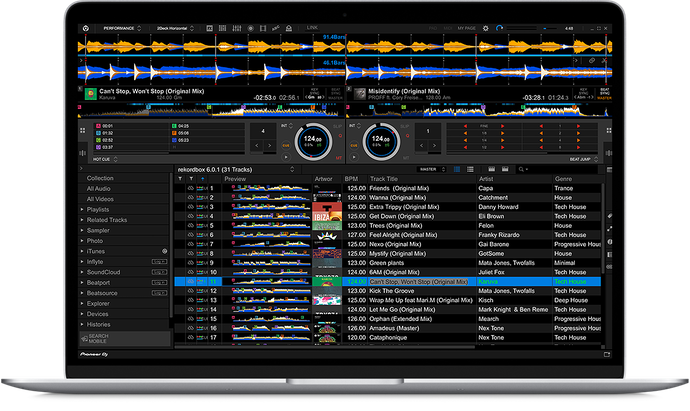Expand the Playlists tree node
Viewport: 690px width, 411px height.
(82, 209)
